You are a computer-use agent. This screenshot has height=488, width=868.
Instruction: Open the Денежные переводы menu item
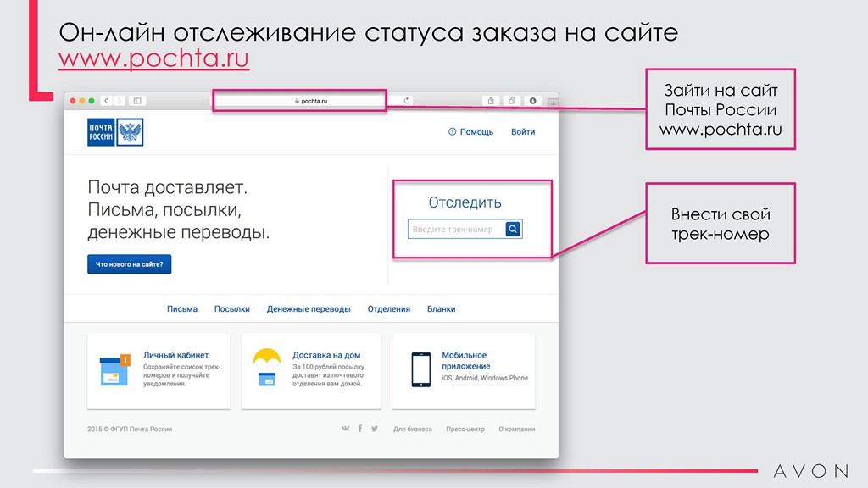309,308
